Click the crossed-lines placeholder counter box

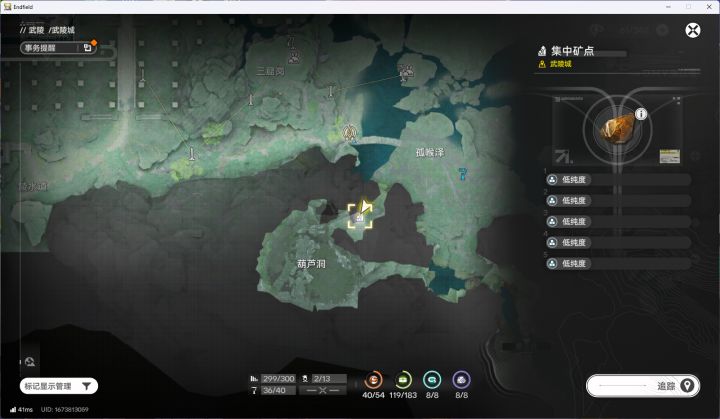point(322,391)
